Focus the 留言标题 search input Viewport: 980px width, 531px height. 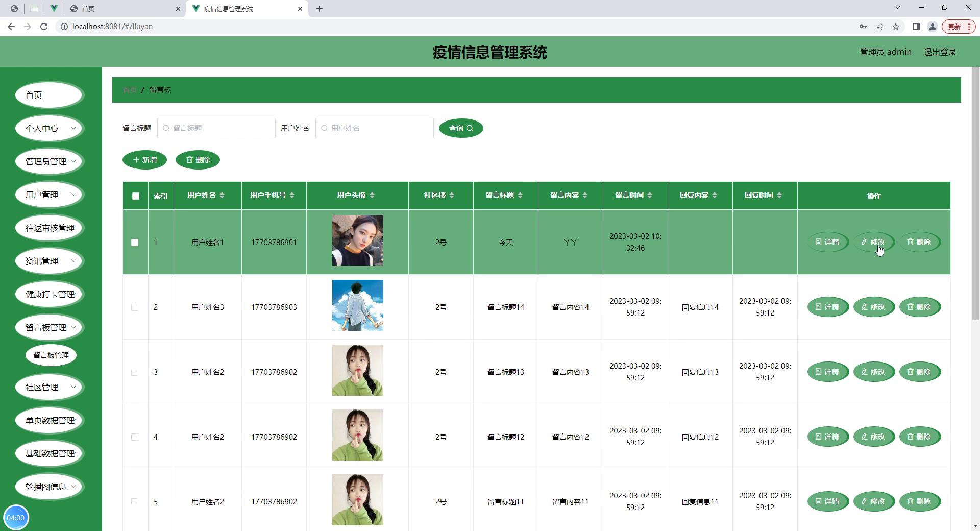point(216,128)
